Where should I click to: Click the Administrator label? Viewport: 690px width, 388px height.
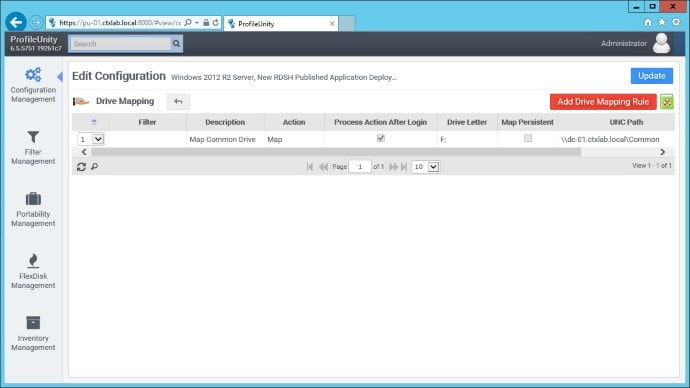pos(624,44)
